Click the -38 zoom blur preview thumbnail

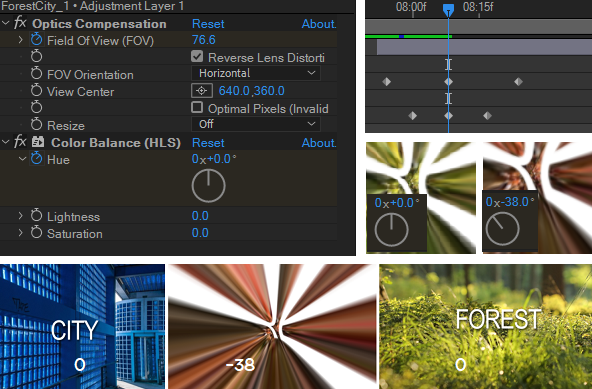coord(272,327)
